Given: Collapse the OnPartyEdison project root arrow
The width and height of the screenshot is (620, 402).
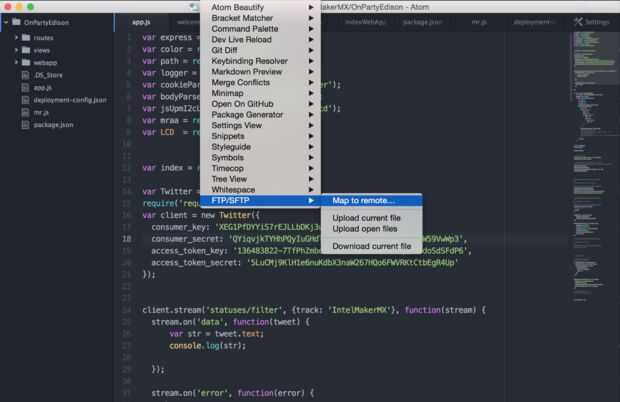Looking at the screenshot, I should (6, 23).
